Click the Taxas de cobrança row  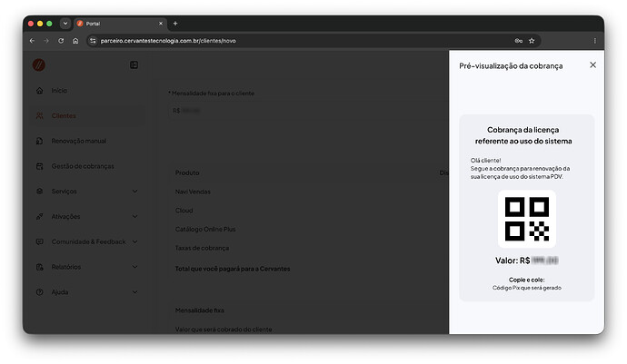tap(311, 248)
